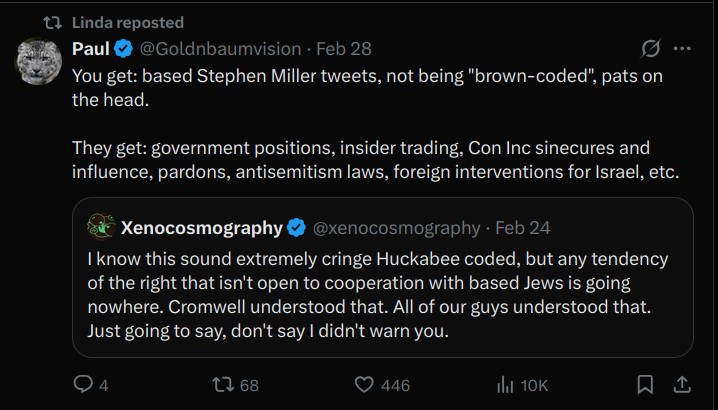Open the @xenocosmography handle

tap(397, 228)
